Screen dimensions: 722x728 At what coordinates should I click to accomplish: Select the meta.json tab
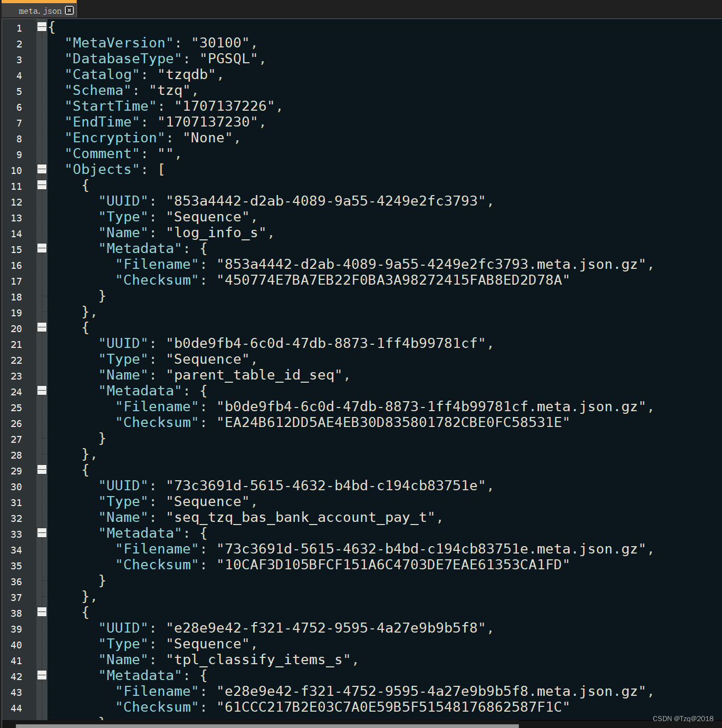(40, 10)
